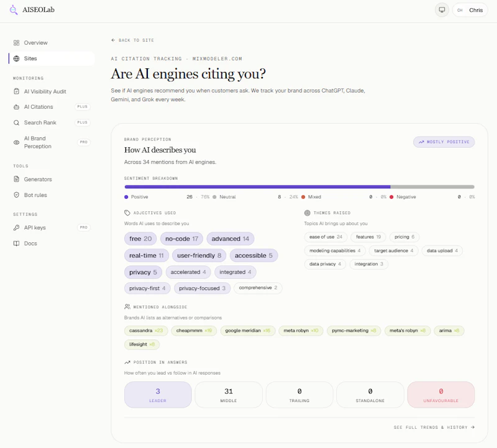497x448 pixels.
Task: Click the 'pricing 6' theme chip
Action: click(x=404, y=237)
